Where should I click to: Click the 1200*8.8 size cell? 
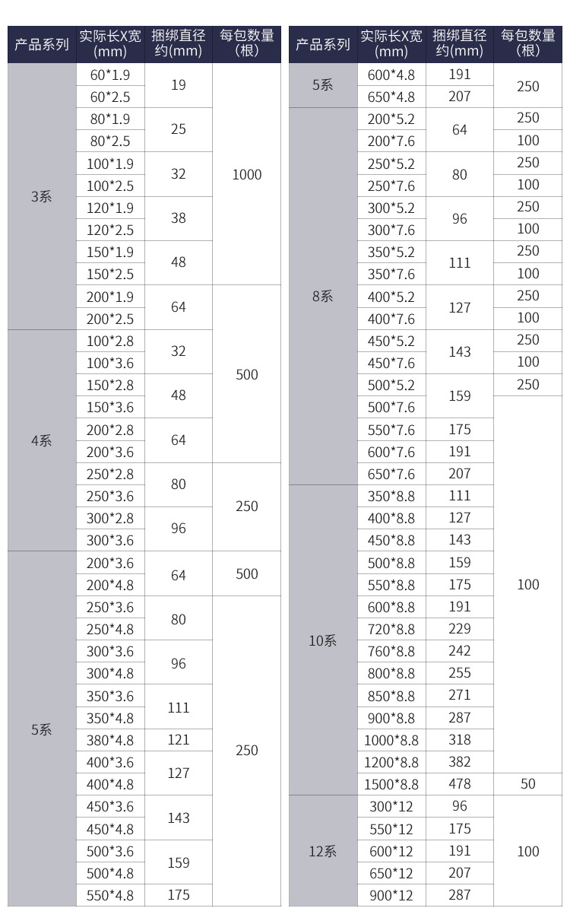tap(391, 762)
